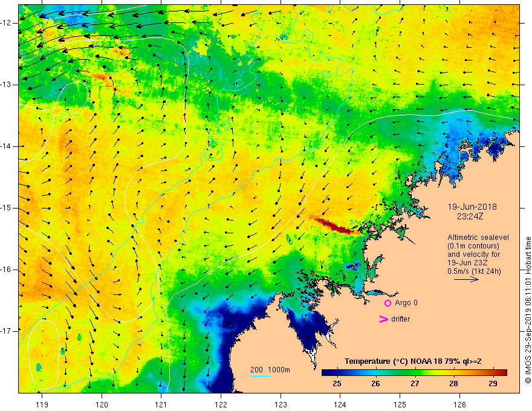Click the 'drifter' legend label
Image resolution: width=532 pixels, height=411 pixels.
400,319
